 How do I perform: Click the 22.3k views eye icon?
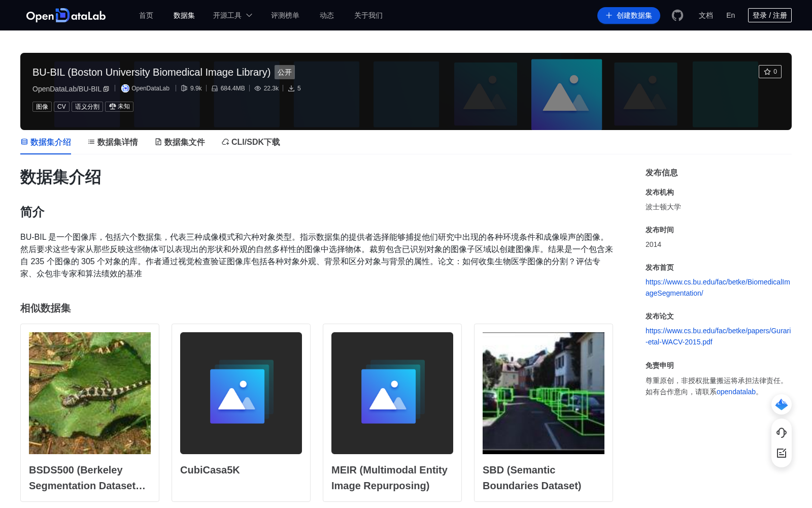pyautogui.click(x=258, y=88)
